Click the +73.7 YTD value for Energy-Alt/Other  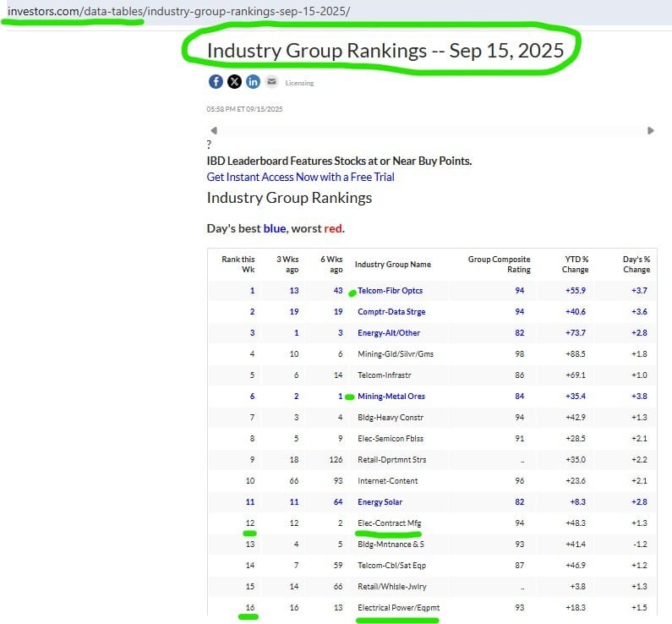(575, 332)
